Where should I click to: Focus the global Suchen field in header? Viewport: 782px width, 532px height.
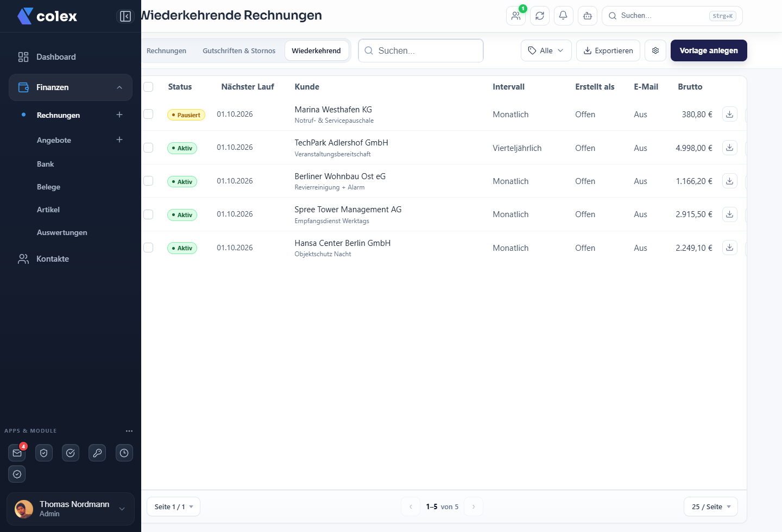click(x=672, y=16)
